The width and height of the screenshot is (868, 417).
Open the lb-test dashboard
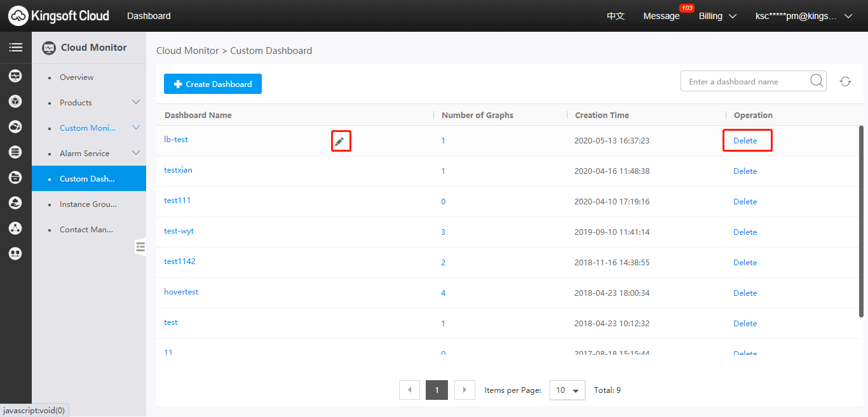(176, 140)
